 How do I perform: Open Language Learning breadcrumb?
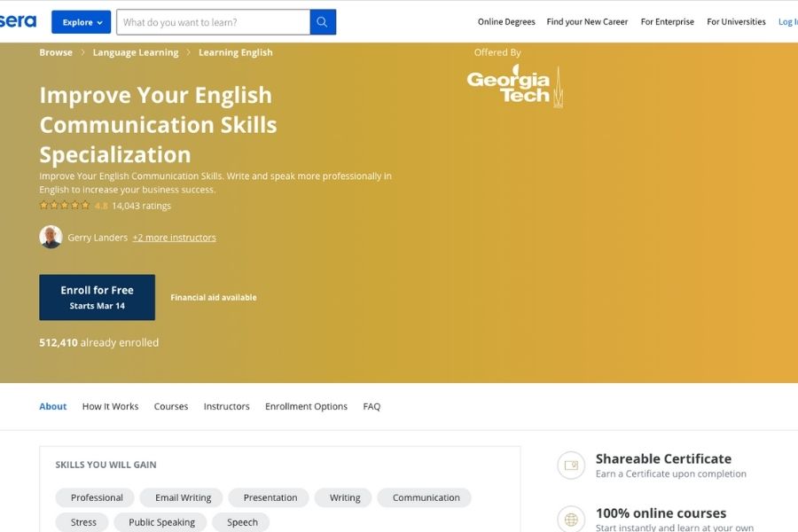coord(136,52)
